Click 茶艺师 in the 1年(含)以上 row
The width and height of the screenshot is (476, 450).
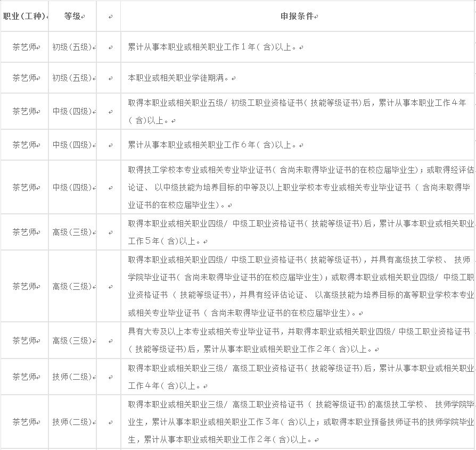pyautogui.click(x=24, y=47)
